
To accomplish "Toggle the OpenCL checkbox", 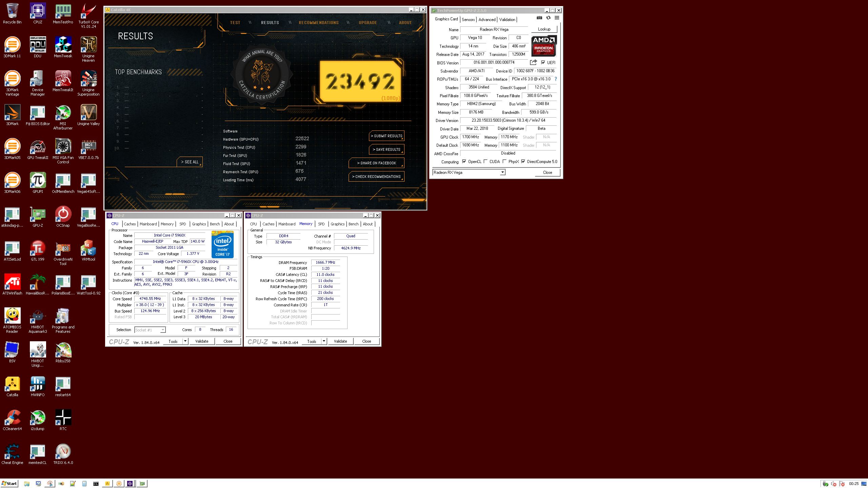I will 464,162.
